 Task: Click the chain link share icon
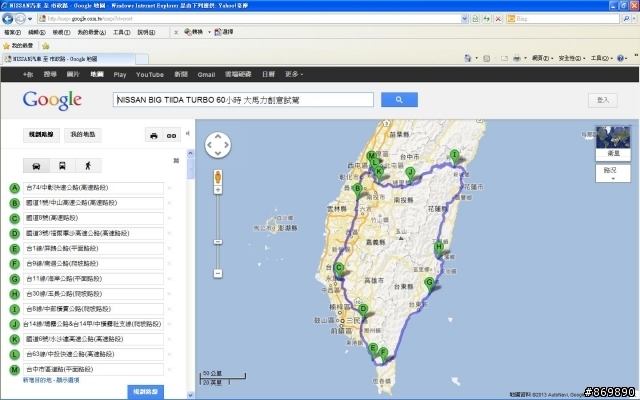coord(171,136)
